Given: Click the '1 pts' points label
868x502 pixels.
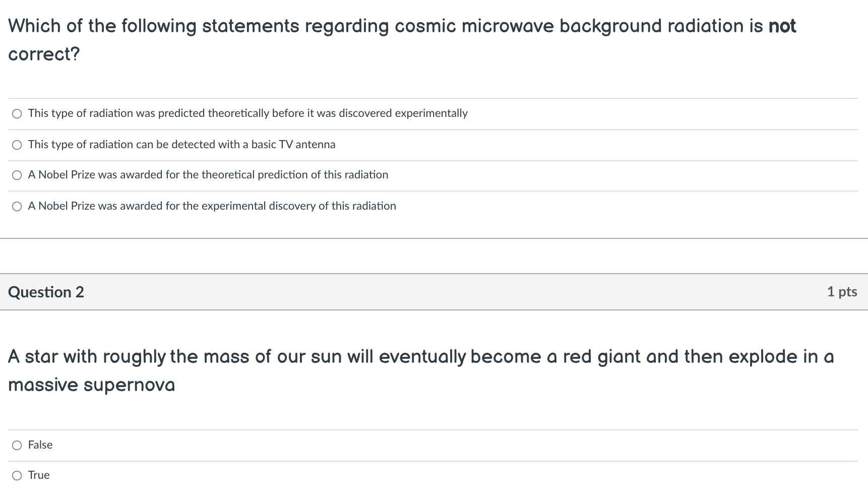Looking at the screenshot, I should click(x=842, y=291).
